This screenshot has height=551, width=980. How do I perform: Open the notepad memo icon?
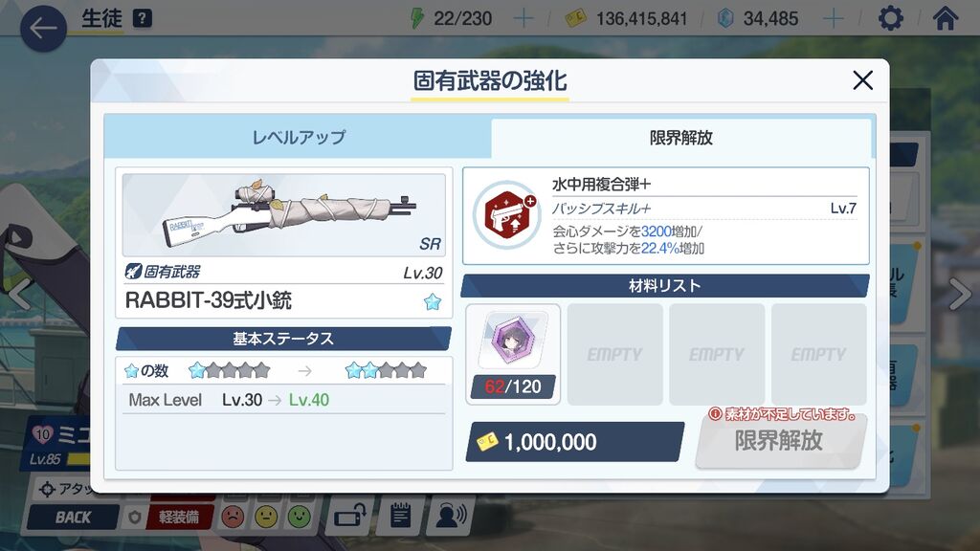400,516
